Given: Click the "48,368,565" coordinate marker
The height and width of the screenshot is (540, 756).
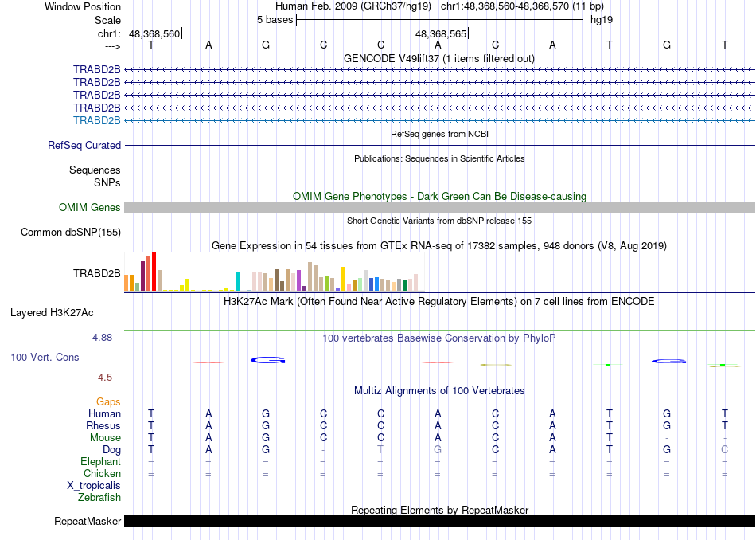Looking at the screenshot, I should point(441,33).
